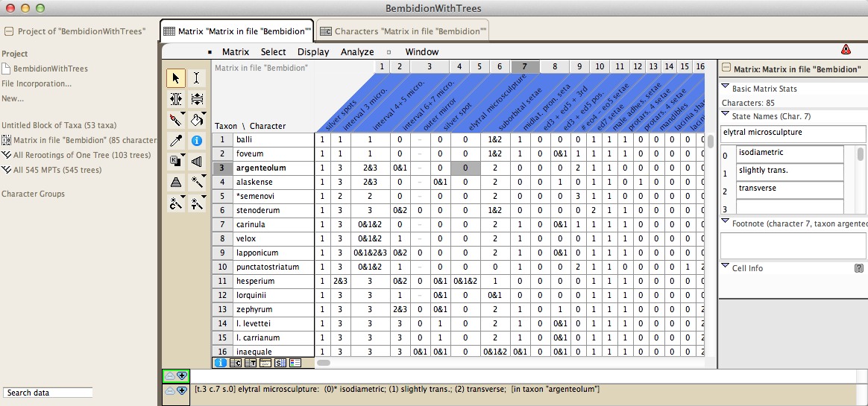
Task: Select the arrow pointer tool
Action: [176, 78]
